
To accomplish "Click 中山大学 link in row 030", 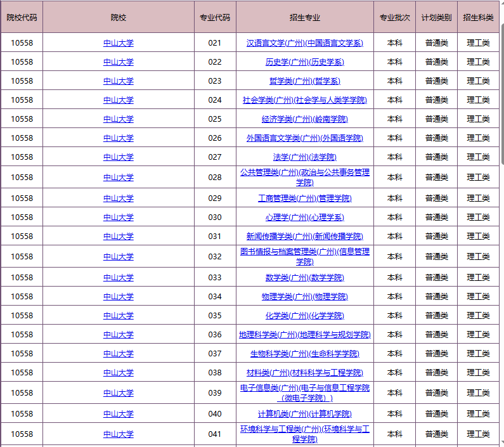I will tap(119, 217).
